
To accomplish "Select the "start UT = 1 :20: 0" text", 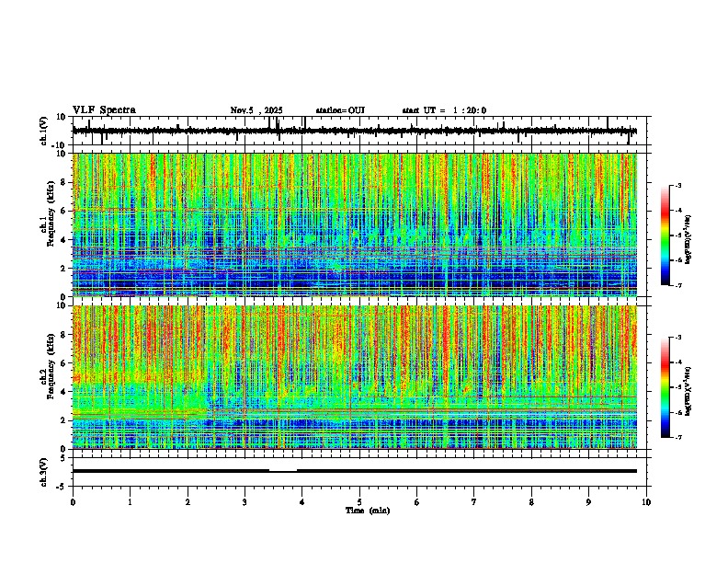I will click(444, 110).
